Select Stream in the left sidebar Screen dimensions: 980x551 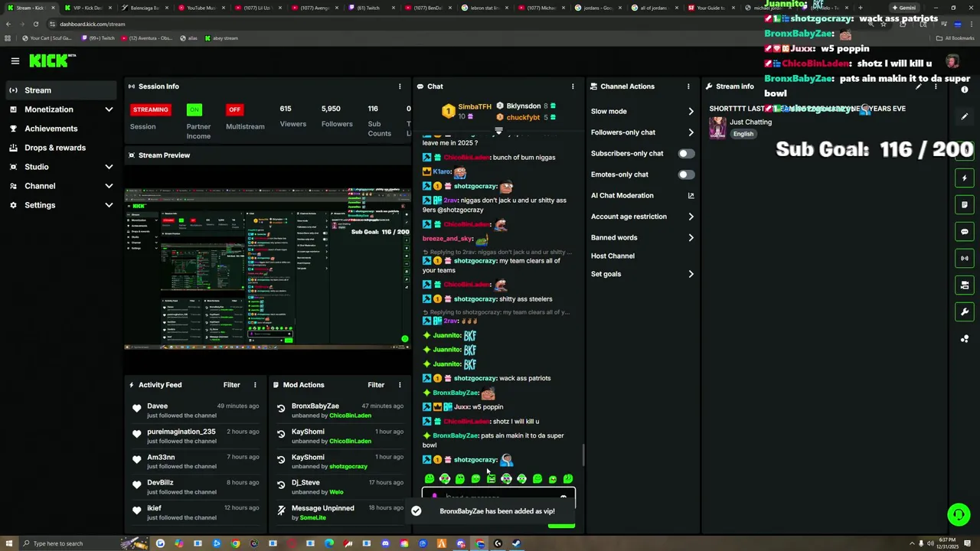61,90
